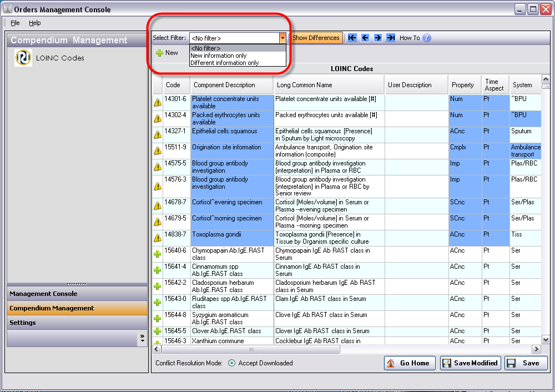Jump to first difference arrow

(352, 38)
